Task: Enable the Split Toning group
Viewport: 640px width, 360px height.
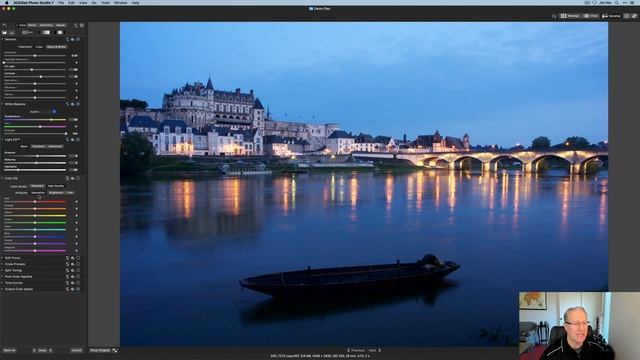Action: pos(78,270)
